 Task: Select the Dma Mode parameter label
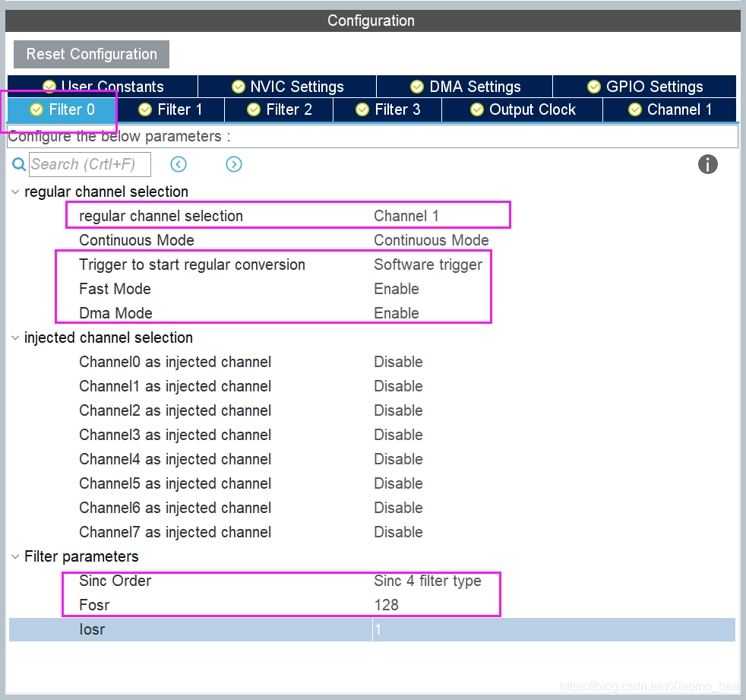pos(115,313)
